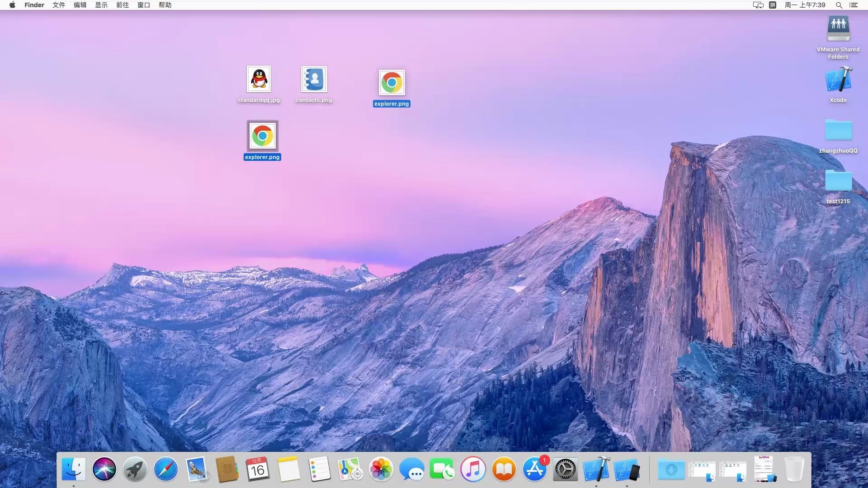Select VMware Shared Folders drive icon
868x488 pixels.
pos(838,37)
